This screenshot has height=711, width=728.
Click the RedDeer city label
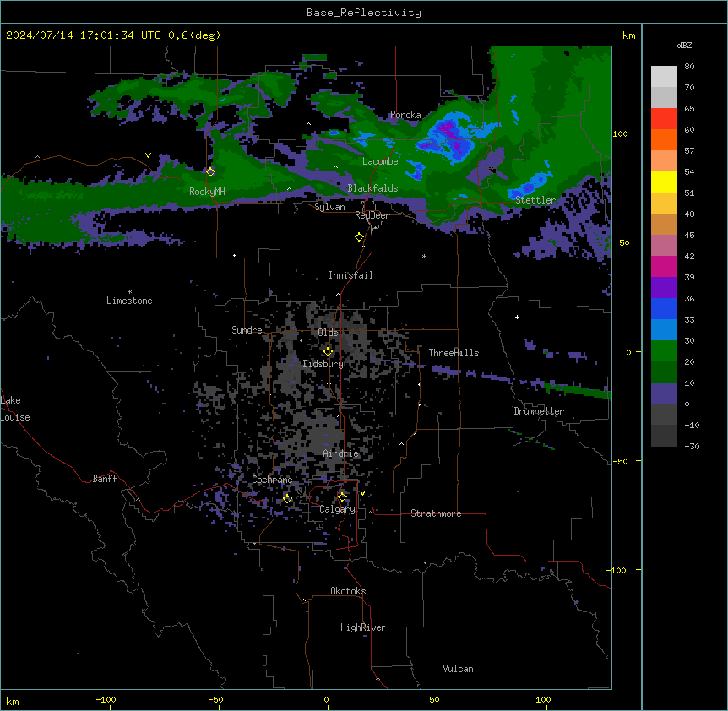[372, 215]
